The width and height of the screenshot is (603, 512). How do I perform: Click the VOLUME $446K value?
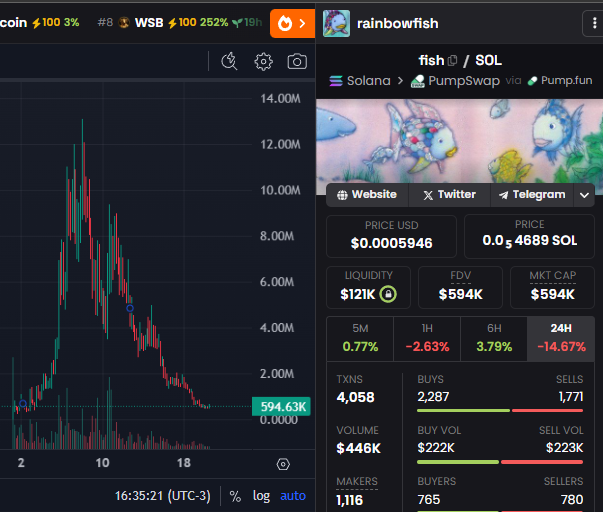tap(358, 448)
